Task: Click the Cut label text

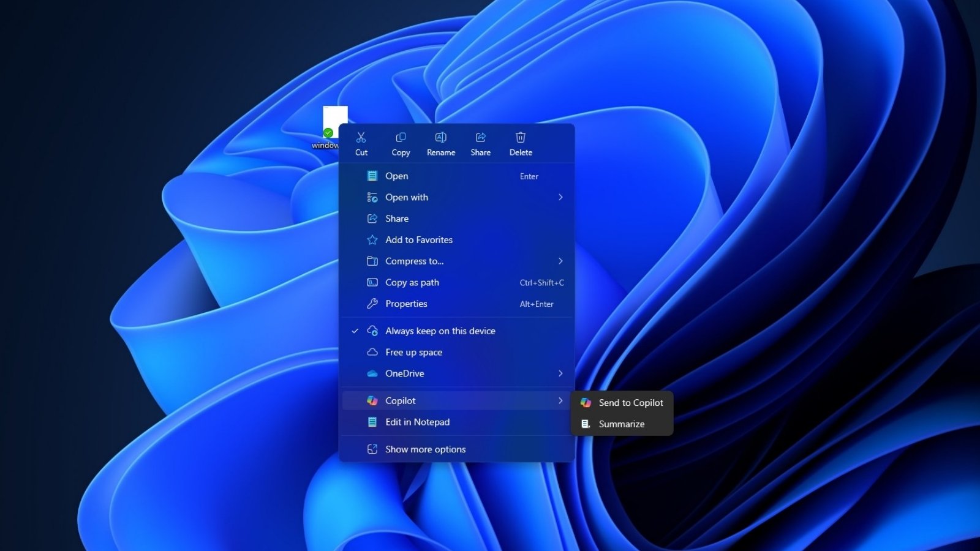Action: (x=361, y=152)
